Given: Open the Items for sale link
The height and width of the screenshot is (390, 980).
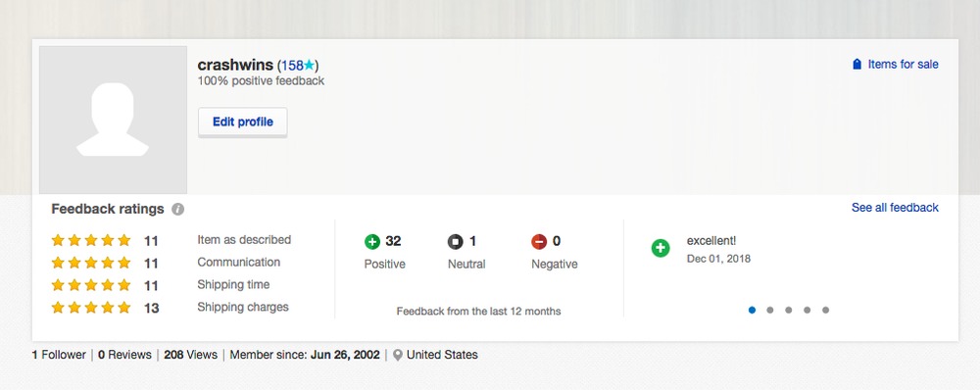Looking at the screenshot, I should pyautogui.click(x=903, y=65).
